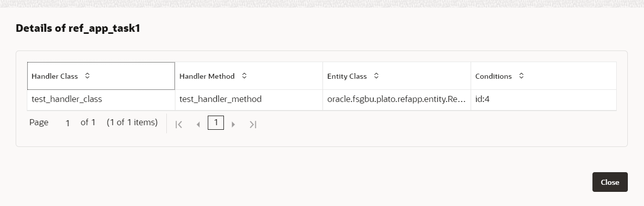Advance to the next page
644x206 pixels.
tap(233, 124)
